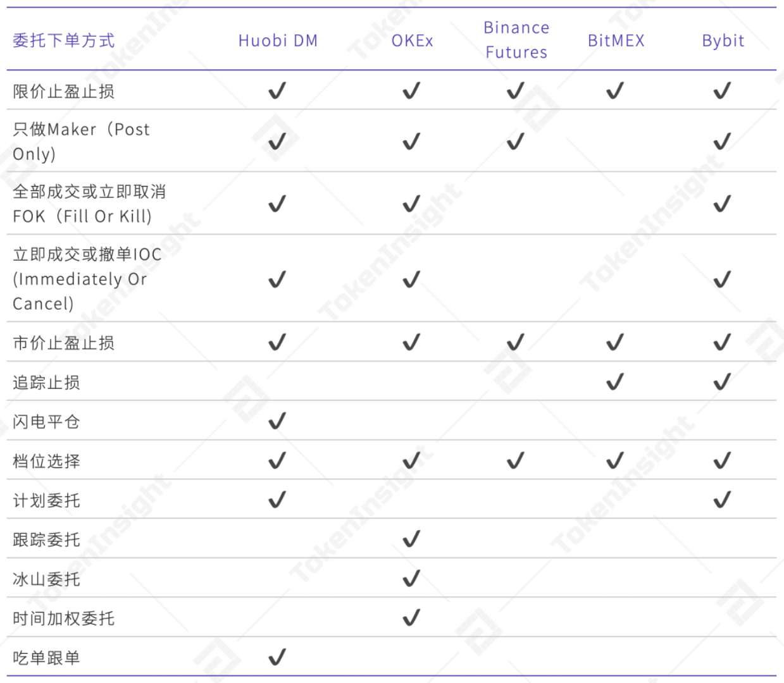Image resolution: width=784 pixels, height=683 pixels.
Task: Click the 全部成交或立即取消 FOK row label
Action: [x=89, y=204]
